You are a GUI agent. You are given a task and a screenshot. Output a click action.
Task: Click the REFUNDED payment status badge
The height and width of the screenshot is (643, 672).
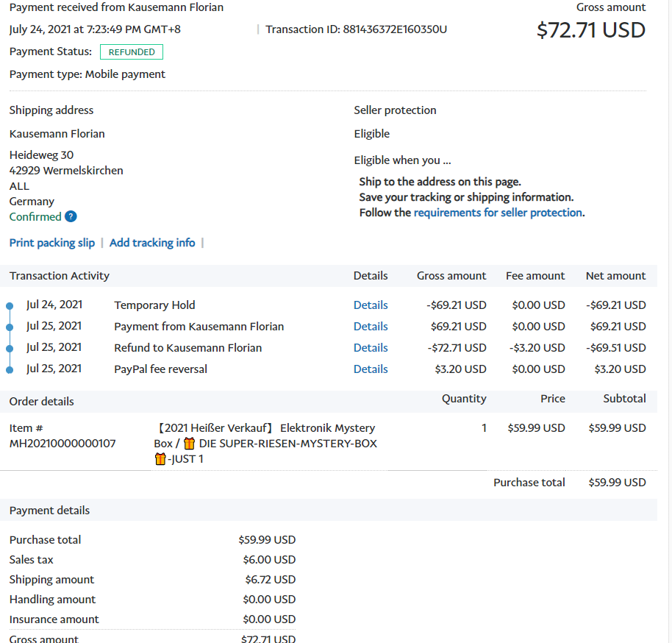tap(132, 52)
